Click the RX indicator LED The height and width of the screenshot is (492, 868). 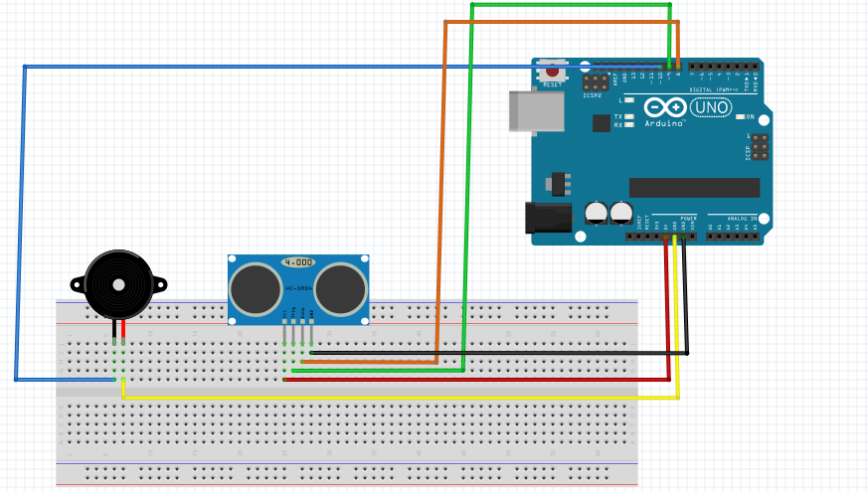click(x=629, y=125)
